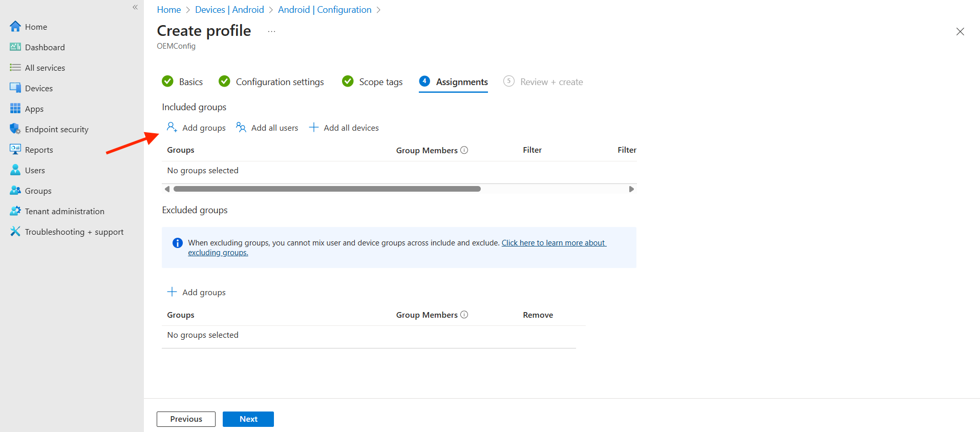The height and width of the screenshot is (432, 980).
Task: Open Endpoint security shield icon
Action: tap(15, 129)
